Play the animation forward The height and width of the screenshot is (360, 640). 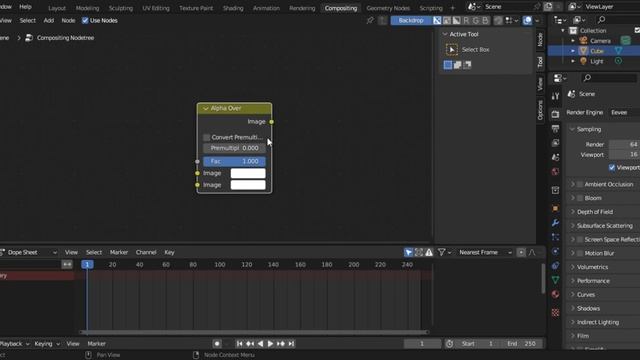tap(270, 344)
